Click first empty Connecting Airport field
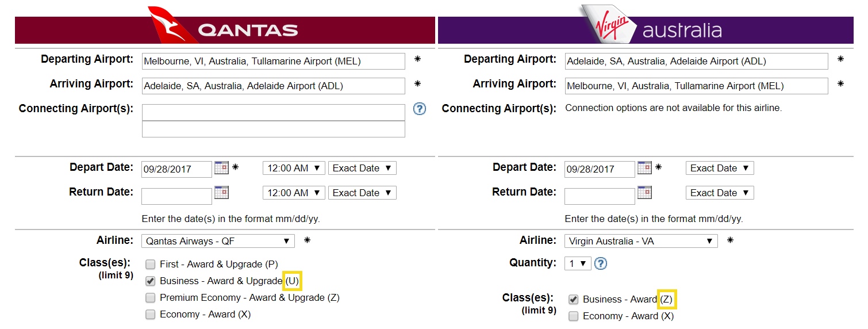 point(274,112)
